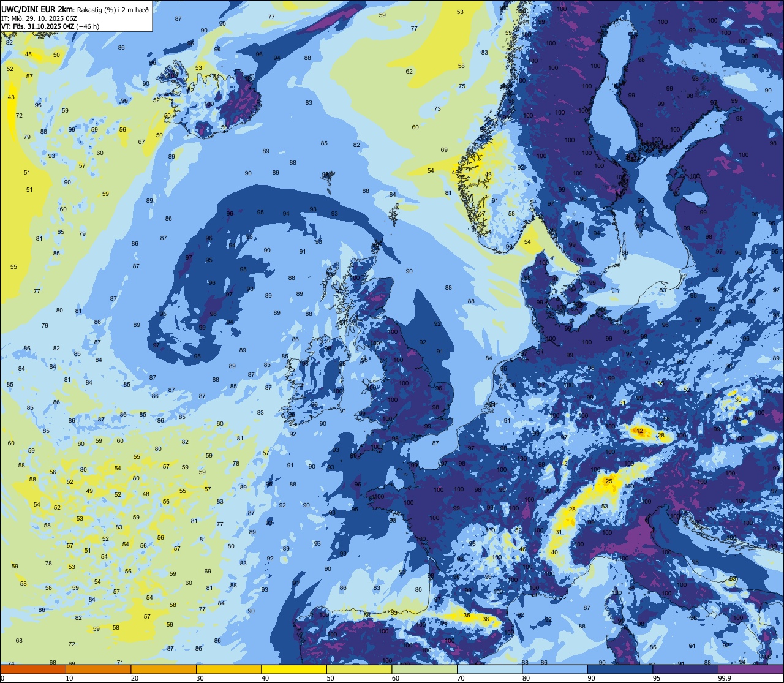Click the humidity value '49' on the map

(x=89, y=491)
